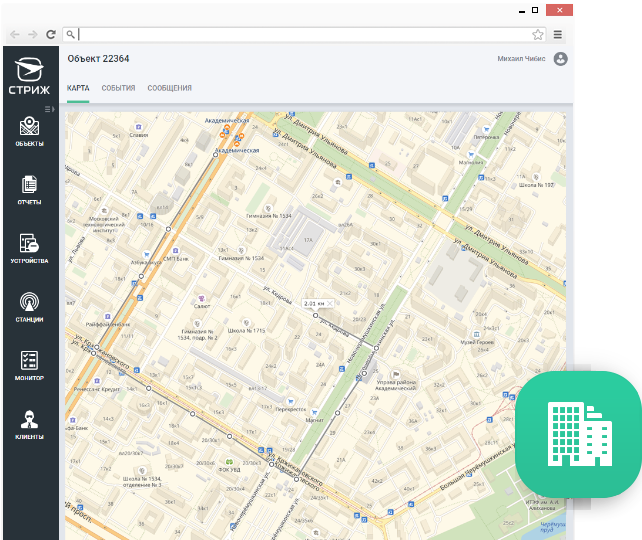Switch to the Карта tab

(78, 88)
